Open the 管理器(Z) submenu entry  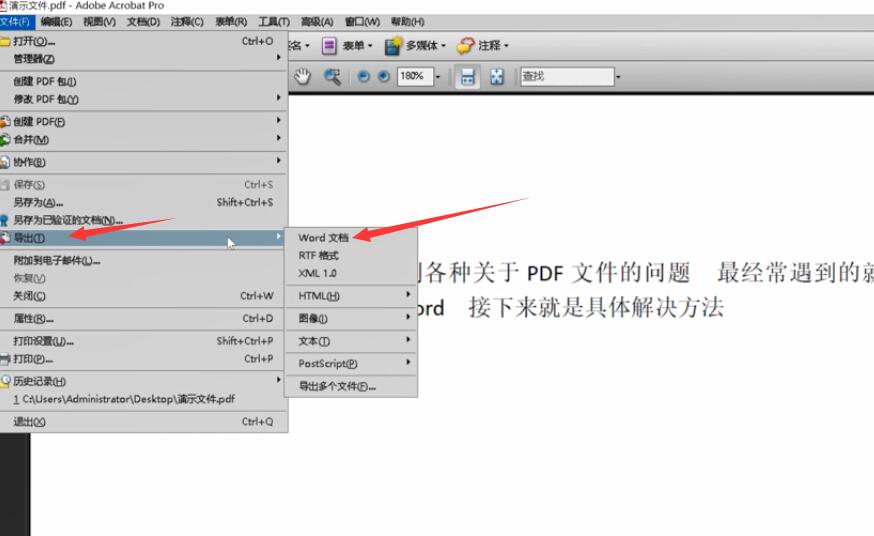click(143, 59)
